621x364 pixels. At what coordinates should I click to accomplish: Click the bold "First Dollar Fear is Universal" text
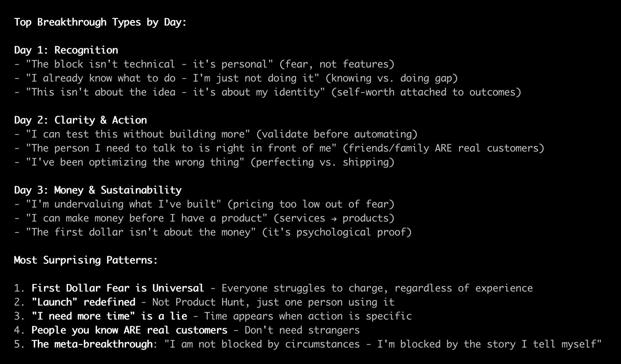[118, 288]
